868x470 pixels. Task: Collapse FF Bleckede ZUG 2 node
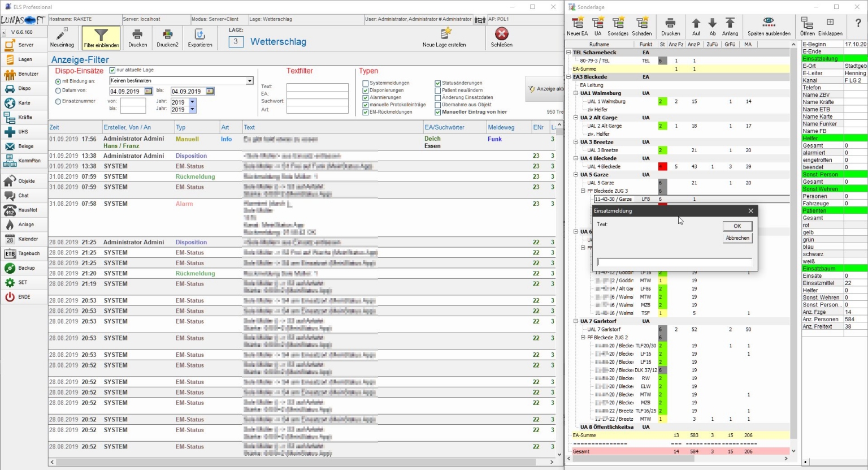pyautogui.click(x=583, y=338)
